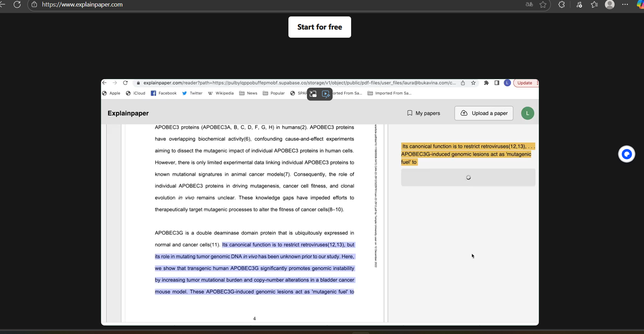The width and height of the screenshot is (644, 334).
Task: Click the bookmark star in the demo address bar
Action: tap(473, 83)
